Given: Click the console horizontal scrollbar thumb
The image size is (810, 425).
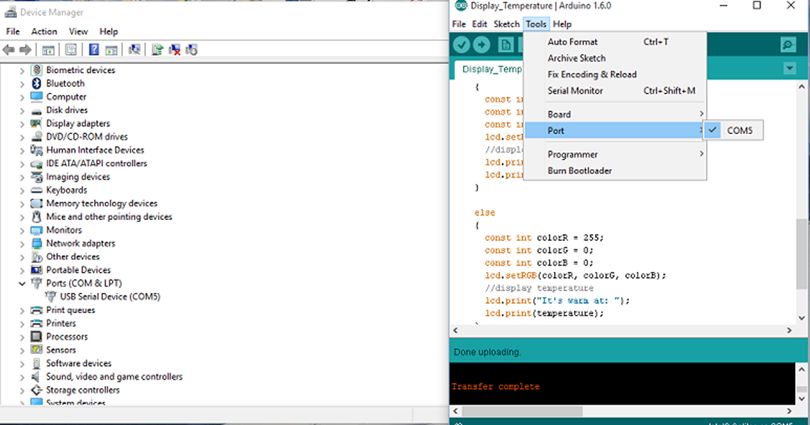Looking at the screenshot, I should click(x=522, y=411).
